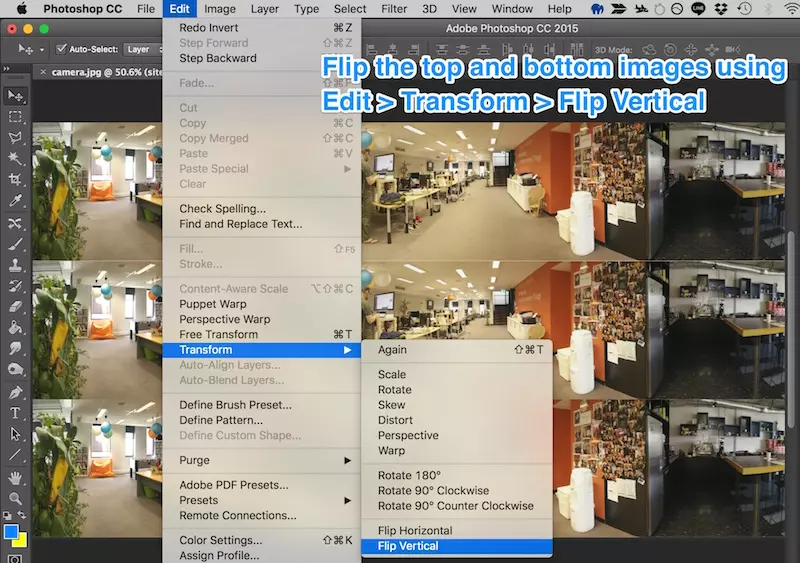Click the Transform menu entry
The width and height of the screenshot is (800, 563).
click(262, 350)
